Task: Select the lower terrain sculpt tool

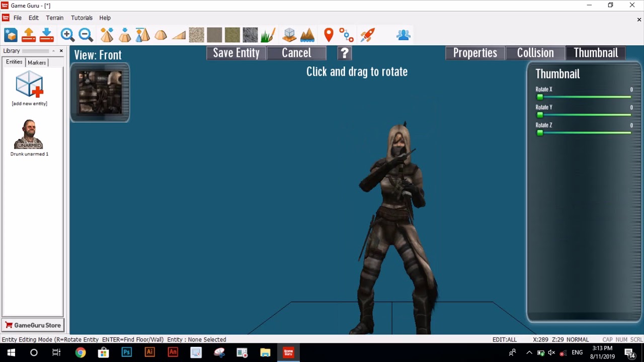Action: 125,35
